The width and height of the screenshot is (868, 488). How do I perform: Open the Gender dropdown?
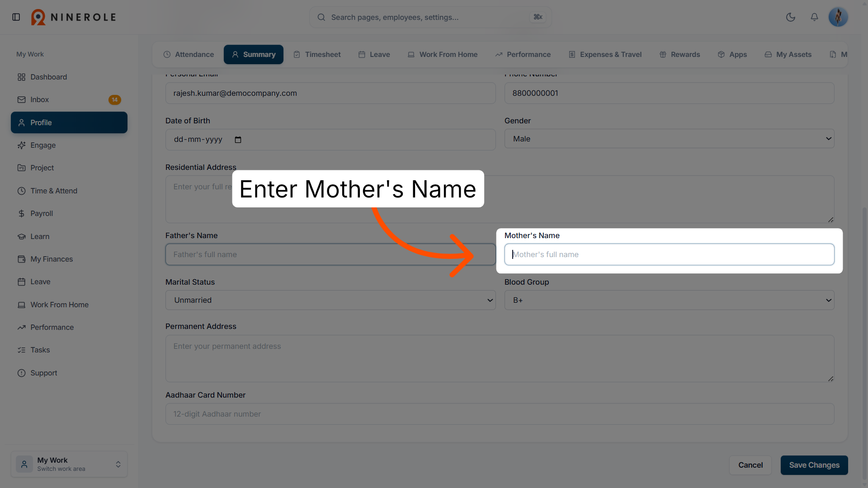tap(669, 139)
